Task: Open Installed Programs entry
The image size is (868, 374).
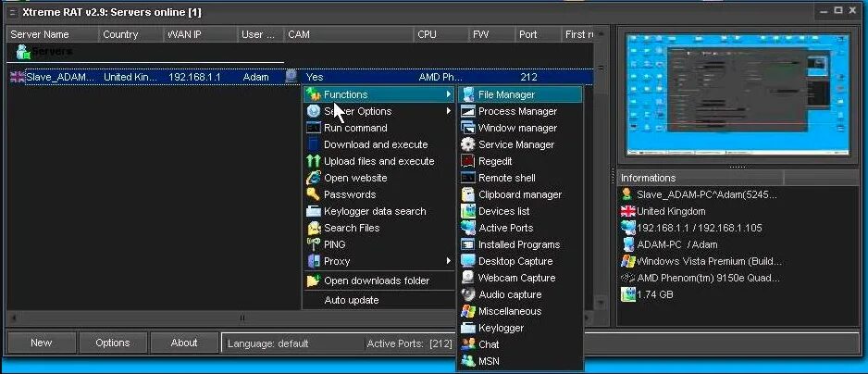Action: point(519,244)
